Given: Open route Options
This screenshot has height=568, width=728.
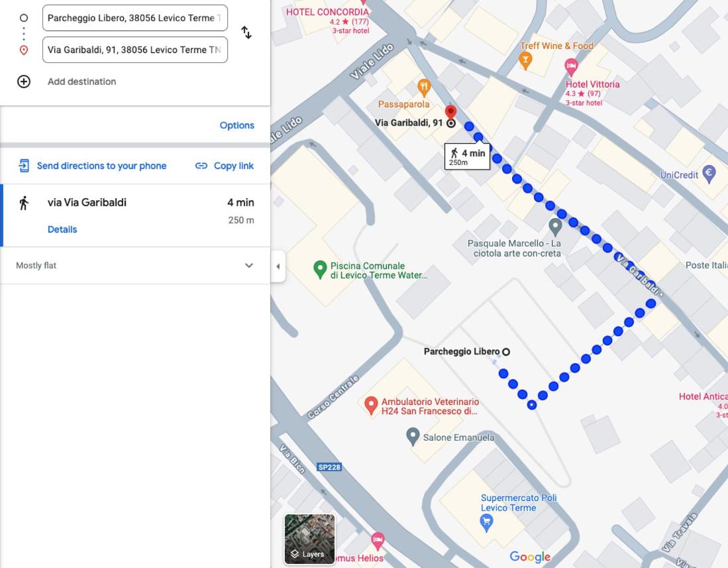Looking at the screenshot, I should [x=236, y=125].
